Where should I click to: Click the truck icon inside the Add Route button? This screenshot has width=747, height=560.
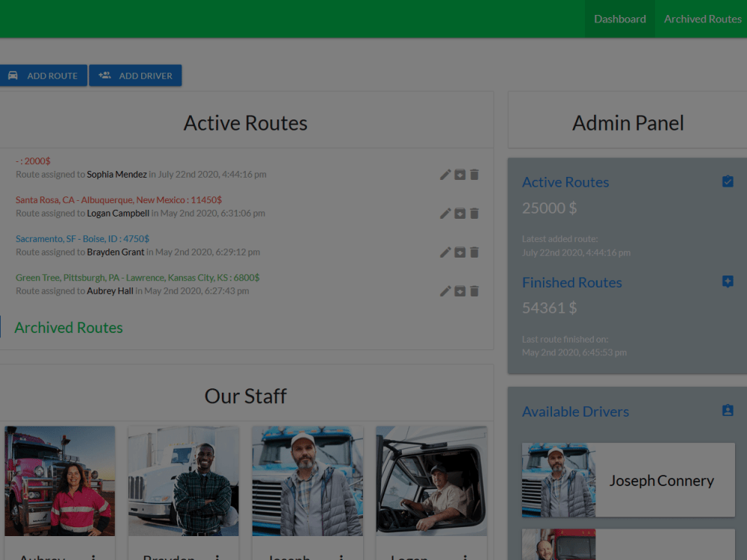point(13,75)
